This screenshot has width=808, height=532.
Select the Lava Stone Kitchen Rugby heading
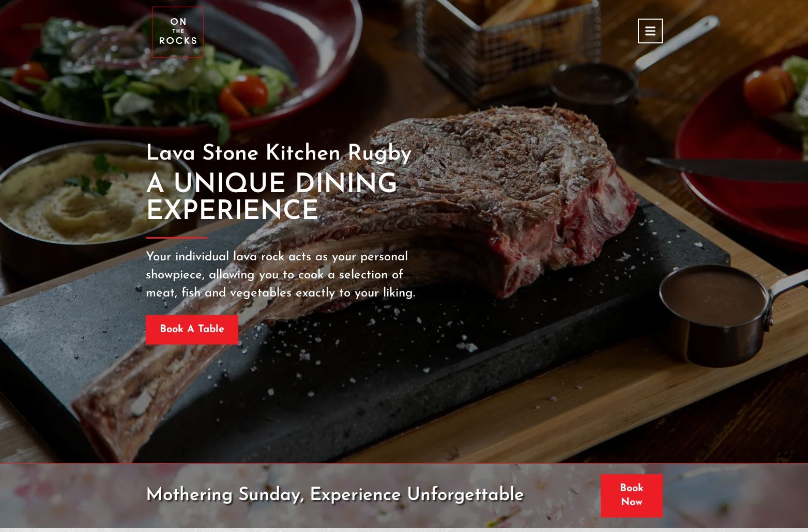pyautogui.click(x=279, y=153)
